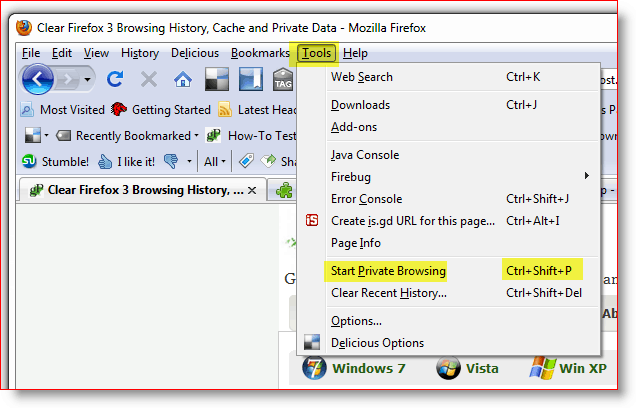The height and width of the screenshot is (408, 636).
Task: Open the How-To Test bookmark
Action: point(251,136)
